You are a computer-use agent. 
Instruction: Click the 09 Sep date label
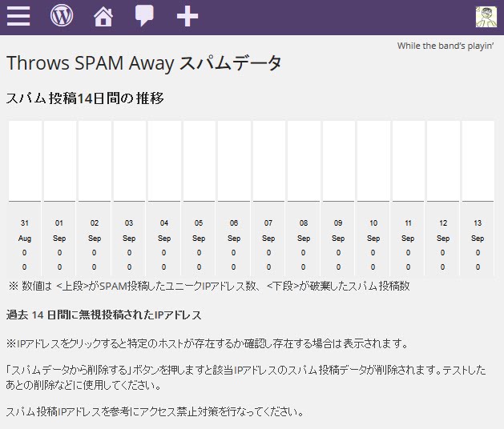(x=338, y=231)
